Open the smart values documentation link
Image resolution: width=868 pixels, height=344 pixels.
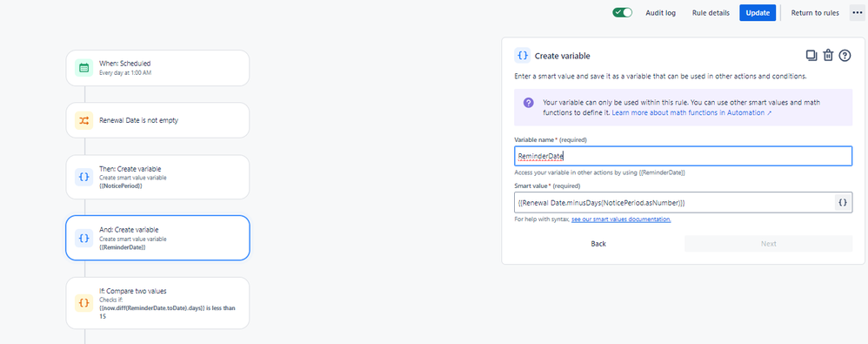click(621, 219)
